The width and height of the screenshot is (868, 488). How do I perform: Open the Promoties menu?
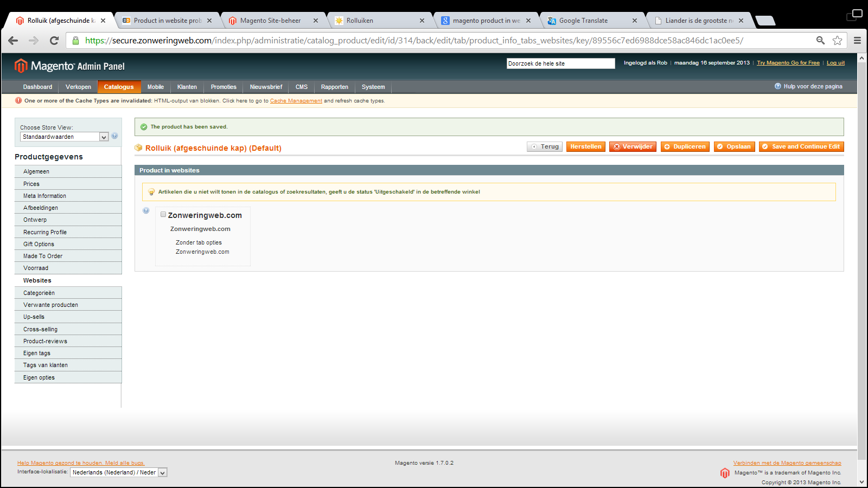tap(224, 87)
